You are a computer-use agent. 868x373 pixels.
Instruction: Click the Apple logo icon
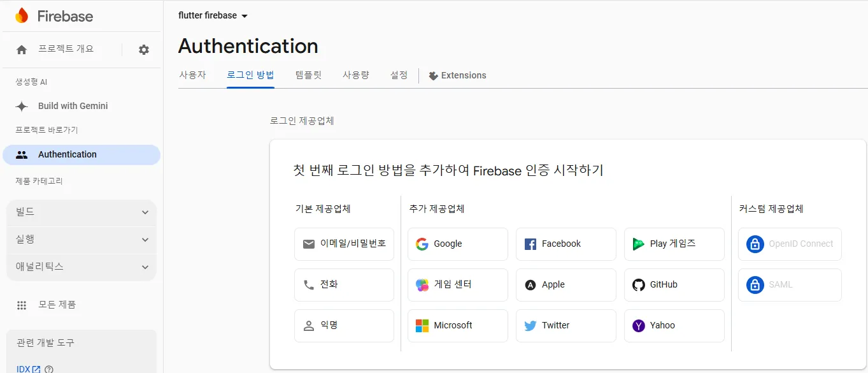(530, 285)
